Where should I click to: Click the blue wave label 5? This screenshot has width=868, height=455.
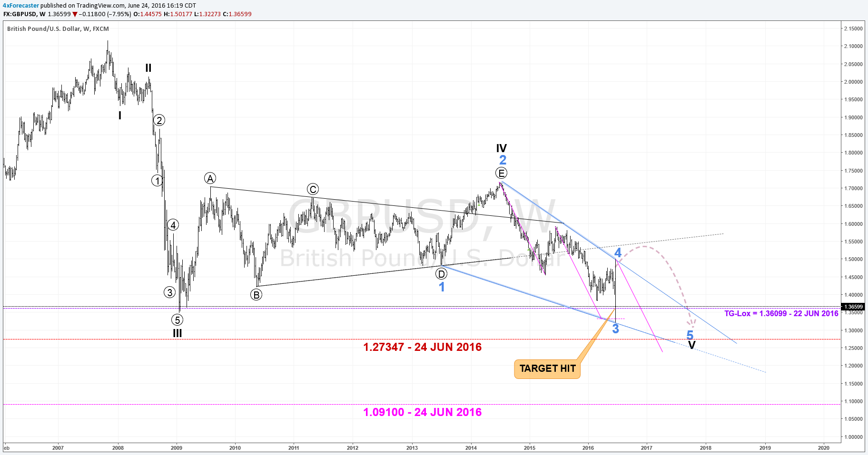click(x=690, y=335)
